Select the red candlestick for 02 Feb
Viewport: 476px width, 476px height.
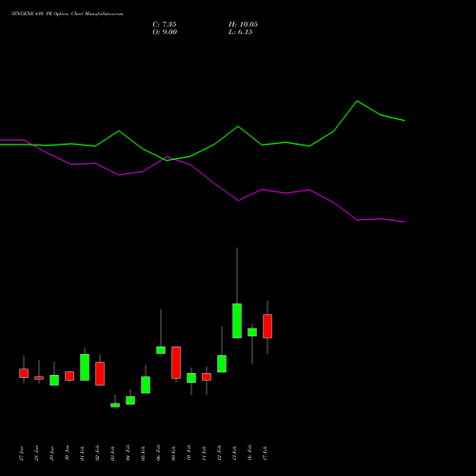[100, 373]
